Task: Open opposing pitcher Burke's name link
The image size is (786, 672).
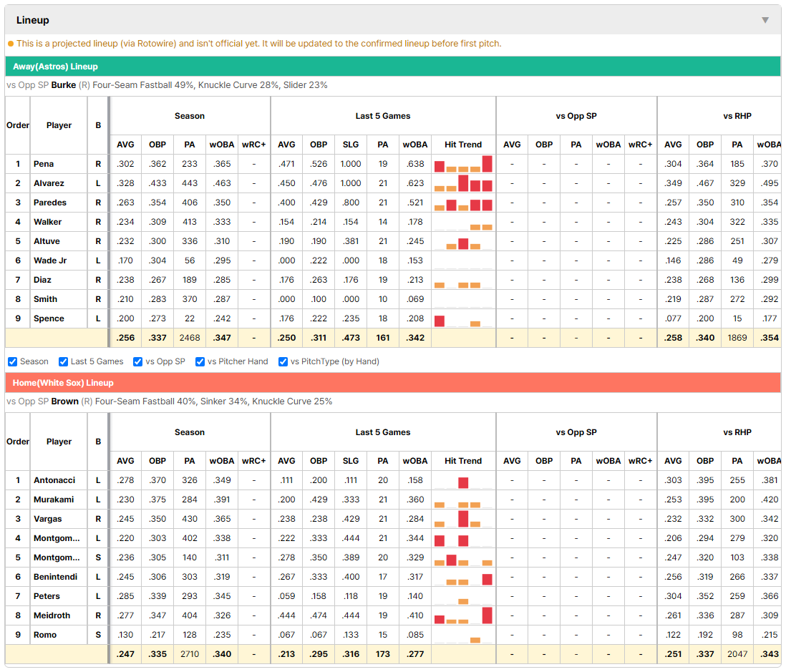Action: coord(64,85)
